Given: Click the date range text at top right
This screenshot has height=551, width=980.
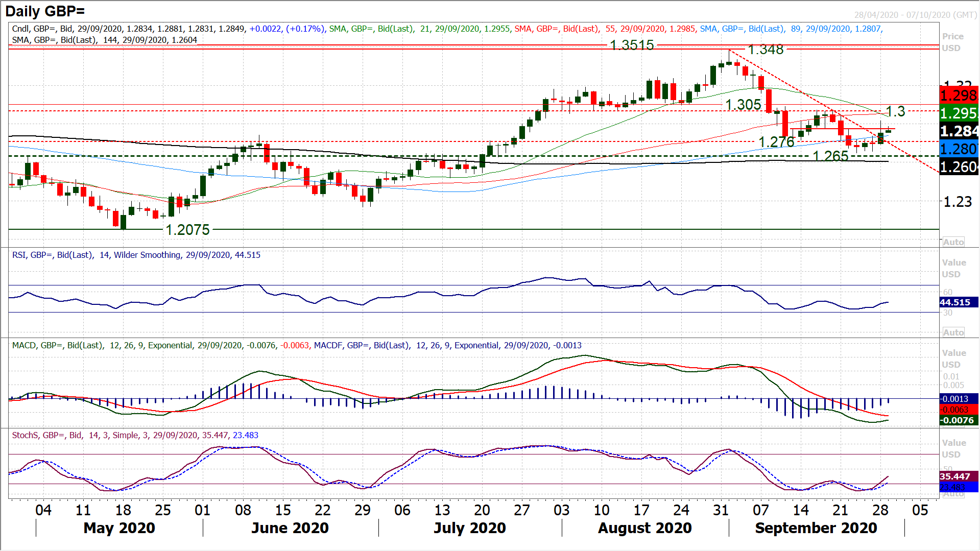Looking at the screenshot, I should point(915,15).
